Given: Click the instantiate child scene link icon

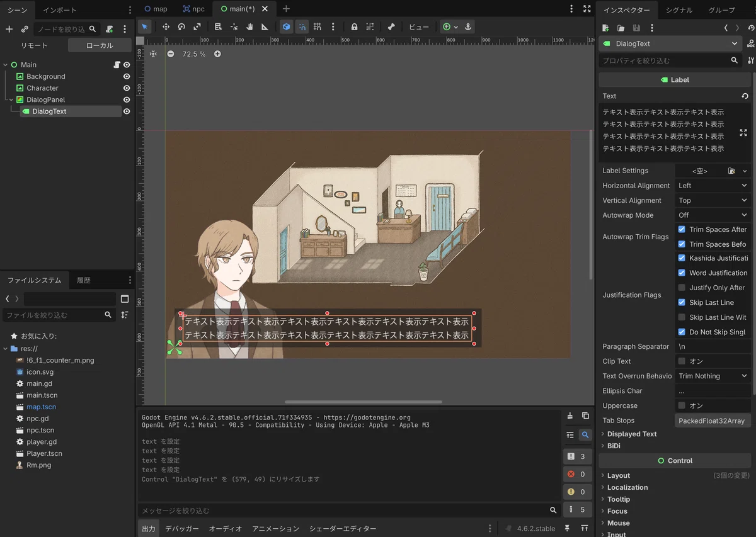Looking at the screenshot, I should pos(25,29).
